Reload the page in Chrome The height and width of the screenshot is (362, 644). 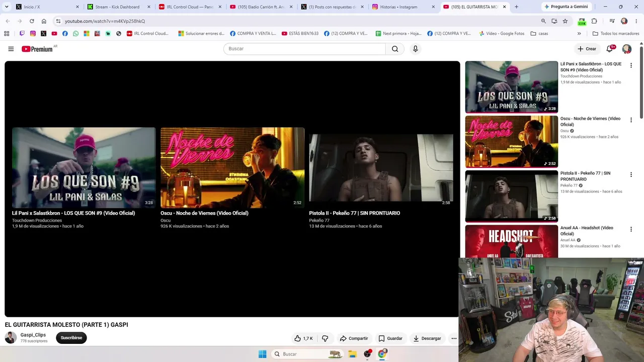[32, 21]
